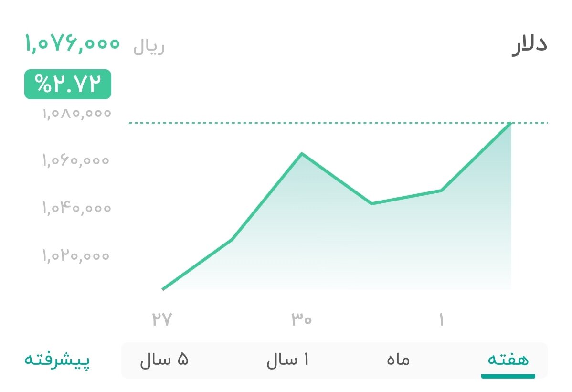
Task: Click the price value ۱,۰۷۶,۰۰۰
Action: [x=72, y=43]
